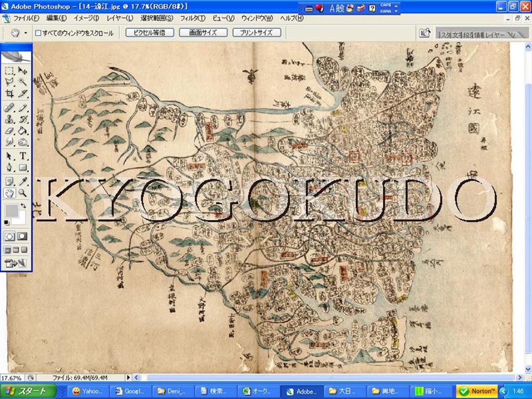Select the Notes tool
Screen dimensions: 532x399
9,181
